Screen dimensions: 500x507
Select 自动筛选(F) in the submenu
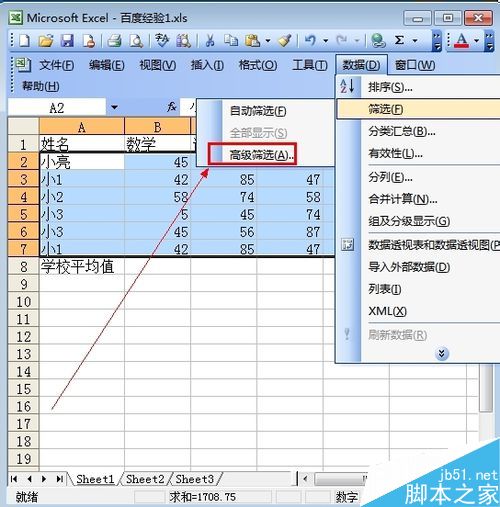pos(258,111)
